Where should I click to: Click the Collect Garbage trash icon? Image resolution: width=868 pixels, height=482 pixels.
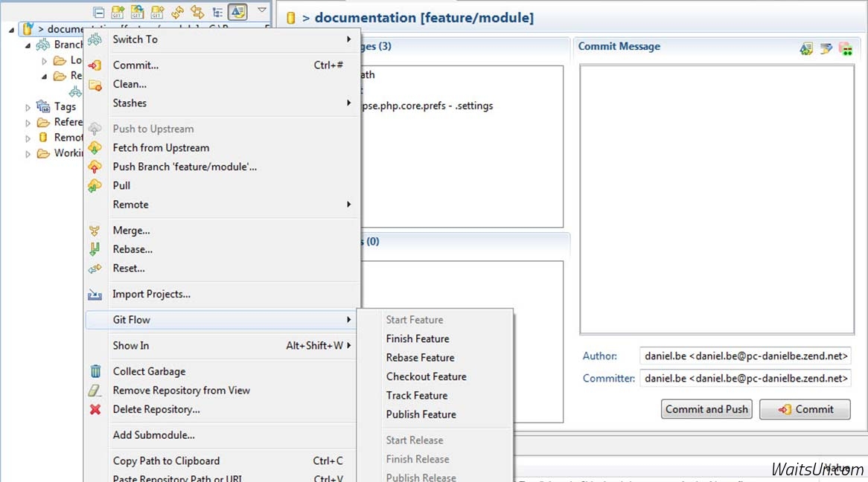[x=95, y=371]
